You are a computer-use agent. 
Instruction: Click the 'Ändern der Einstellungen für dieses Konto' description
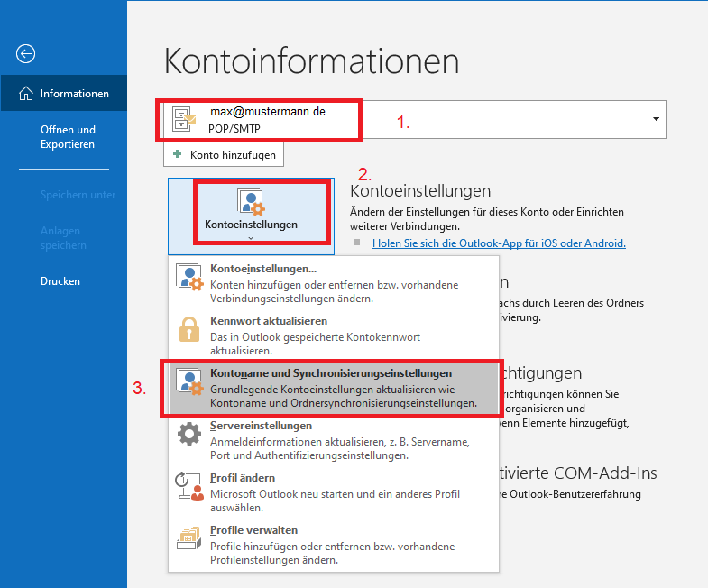click(487, 219)
